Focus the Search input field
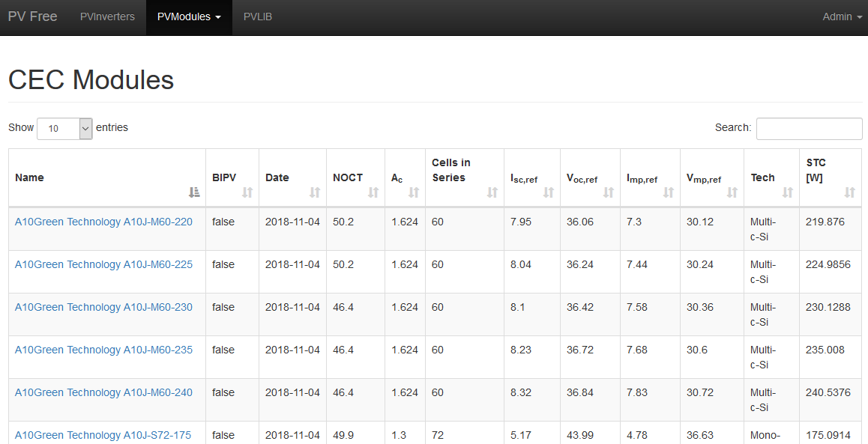The image size is (868, 444). [809, 128]
